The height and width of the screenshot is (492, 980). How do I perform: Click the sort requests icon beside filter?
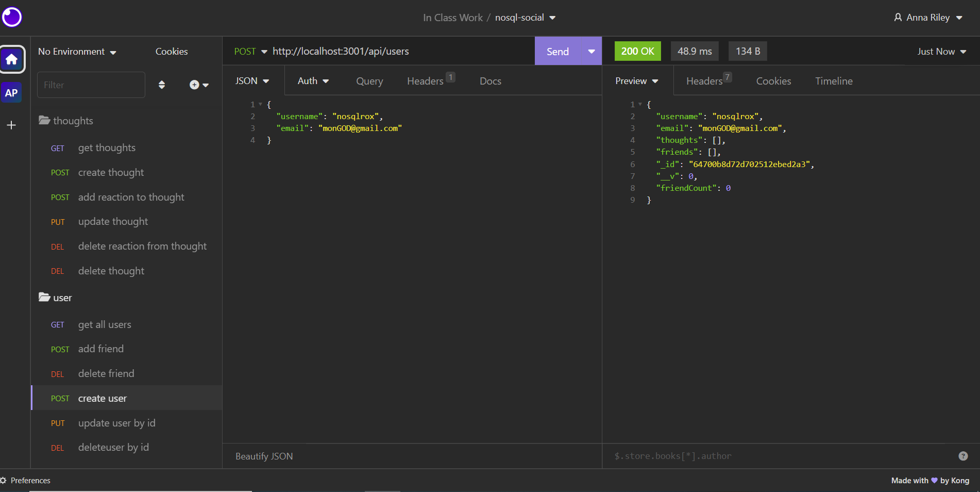pos(162,85)
